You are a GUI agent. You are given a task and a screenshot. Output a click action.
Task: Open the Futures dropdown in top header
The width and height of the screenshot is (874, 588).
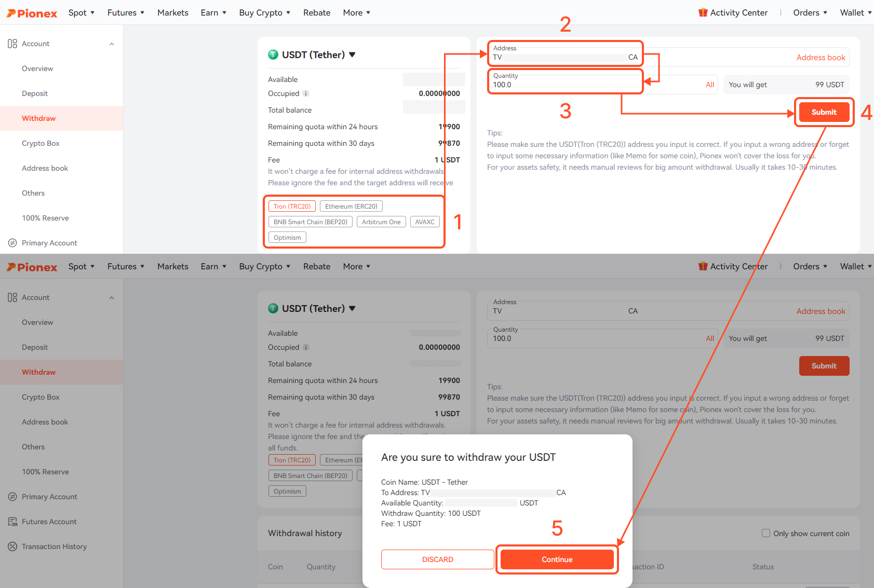[x=126, y=12]
